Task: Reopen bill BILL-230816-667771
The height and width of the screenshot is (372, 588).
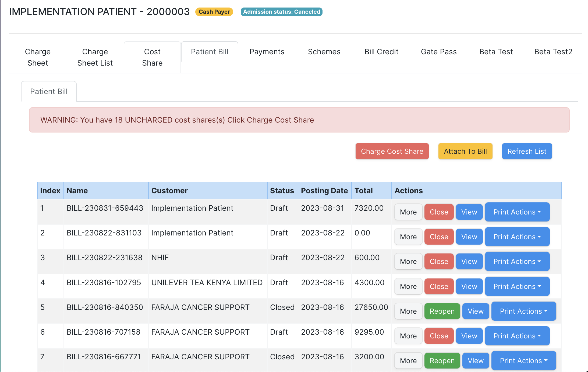Action: tap(442, 361)
